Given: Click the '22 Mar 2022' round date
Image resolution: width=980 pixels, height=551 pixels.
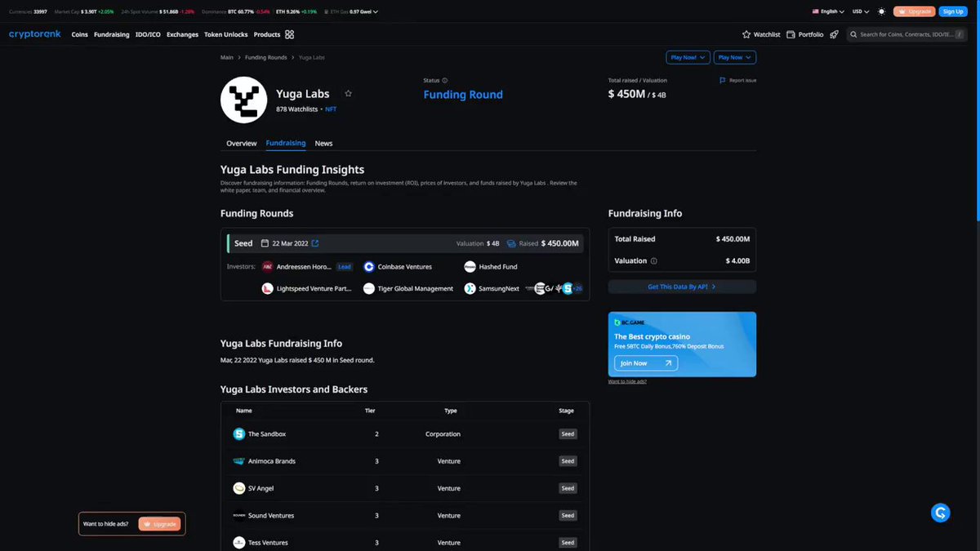Looking at the screenshot, I should coord(290,243).
